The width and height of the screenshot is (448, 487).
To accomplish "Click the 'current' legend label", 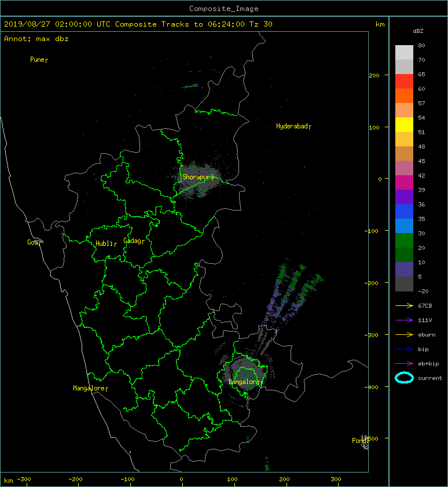I will (430, 378).
